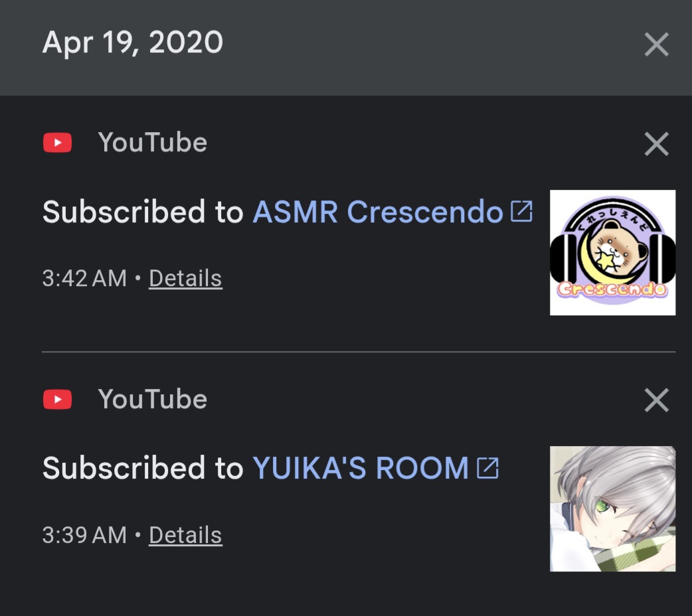Click the 3:42 AM timestamp
The width and height of the screenshot is (692, 616).
[x=84, y=278]
